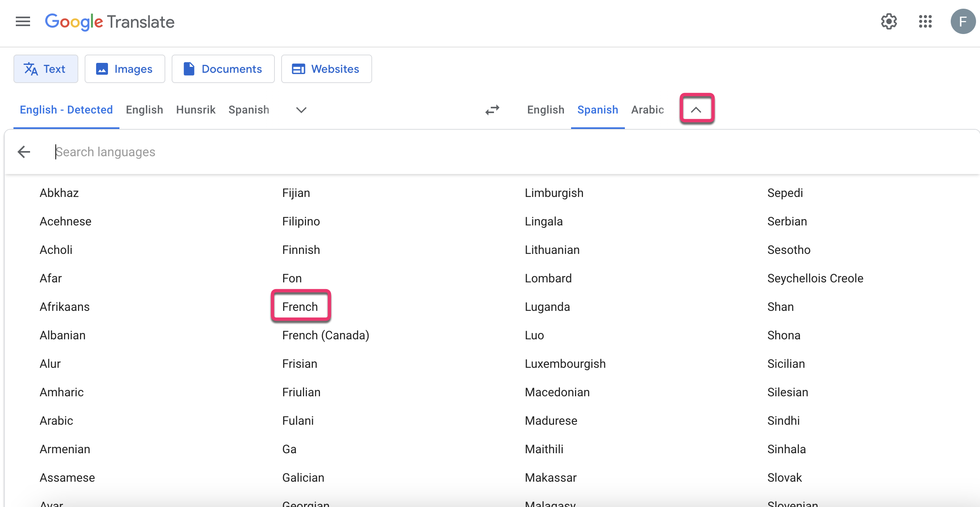
Task: Choose Luganda from the list
Action: [547, 307]
